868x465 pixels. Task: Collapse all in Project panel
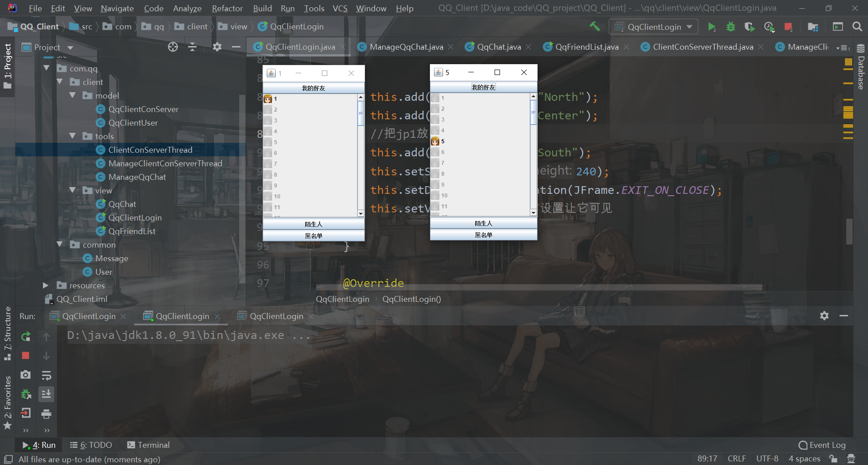193,47
